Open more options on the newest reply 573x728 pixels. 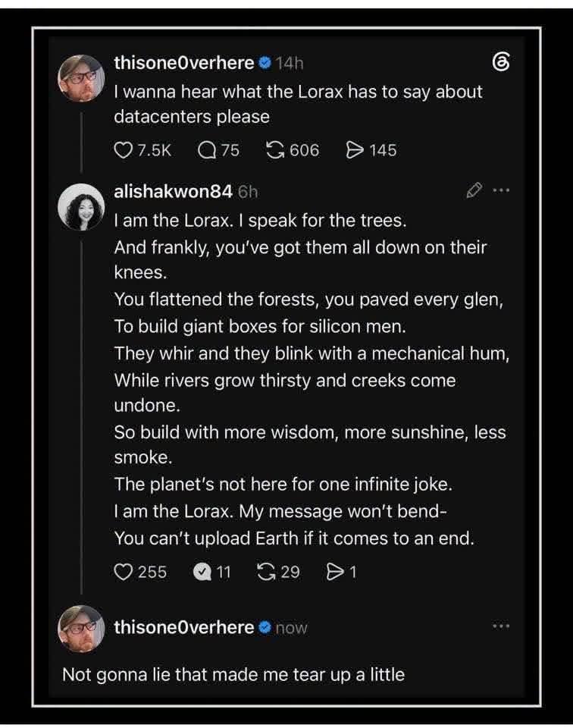pos(502,626)
